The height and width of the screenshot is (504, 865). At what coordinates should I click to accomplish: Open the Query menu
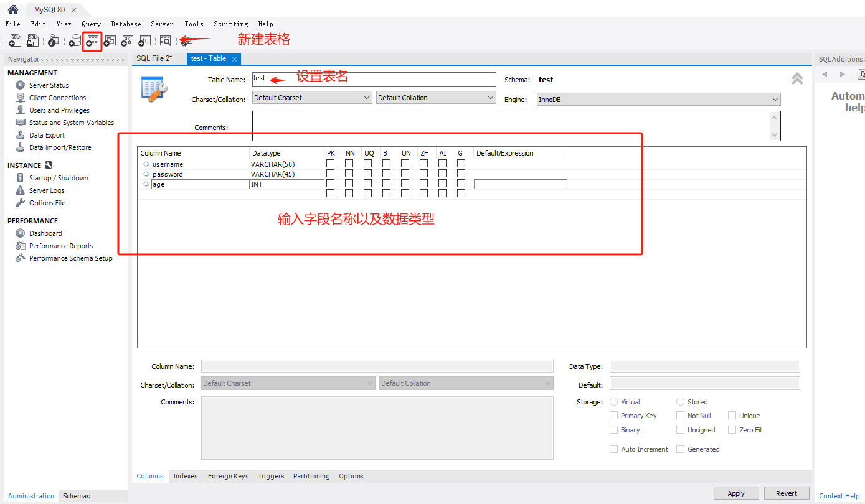[91, 24]
